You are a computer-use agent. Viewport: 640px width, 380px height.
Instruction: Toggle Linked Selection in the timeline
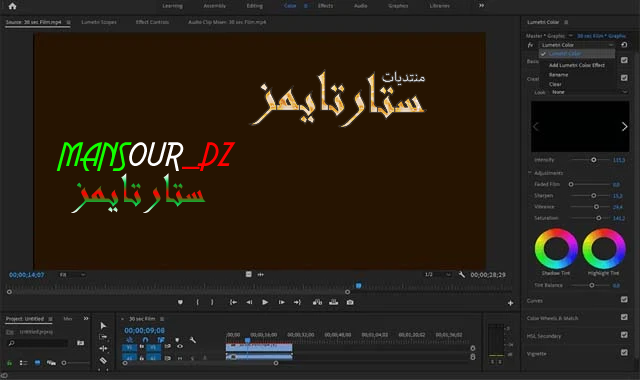pyautogui.click(x=161, y=340)
